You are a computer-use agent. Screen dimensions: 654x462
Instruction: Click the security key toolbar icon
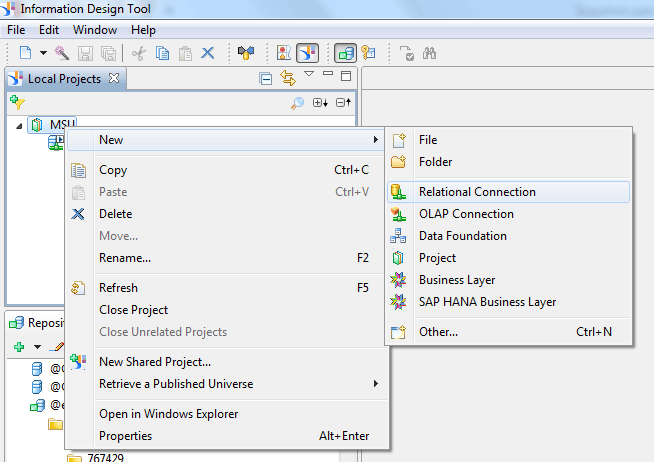pos(368,53)
